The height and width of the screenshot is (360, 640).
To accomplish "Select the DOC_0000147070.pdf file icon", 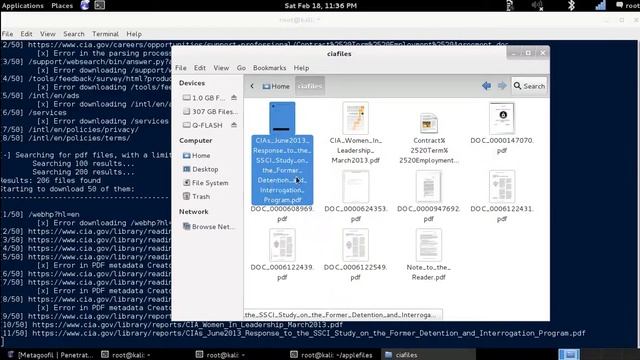I will 502,118.
